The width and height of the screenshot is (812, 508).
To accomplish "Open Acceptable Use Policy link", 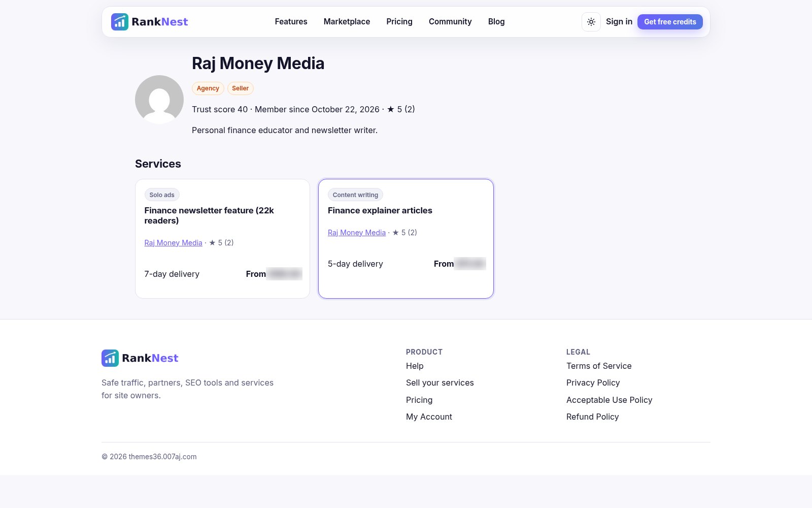I will pos(610,400).
